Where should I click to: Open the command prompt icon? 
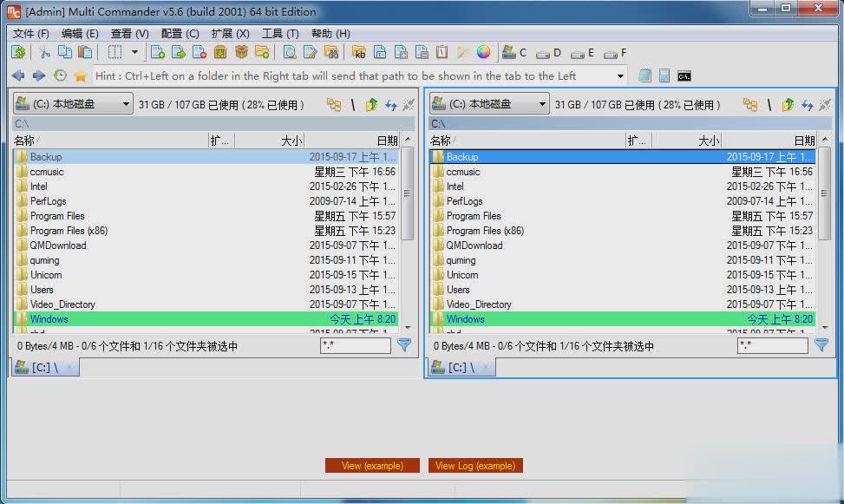[684, 76]
